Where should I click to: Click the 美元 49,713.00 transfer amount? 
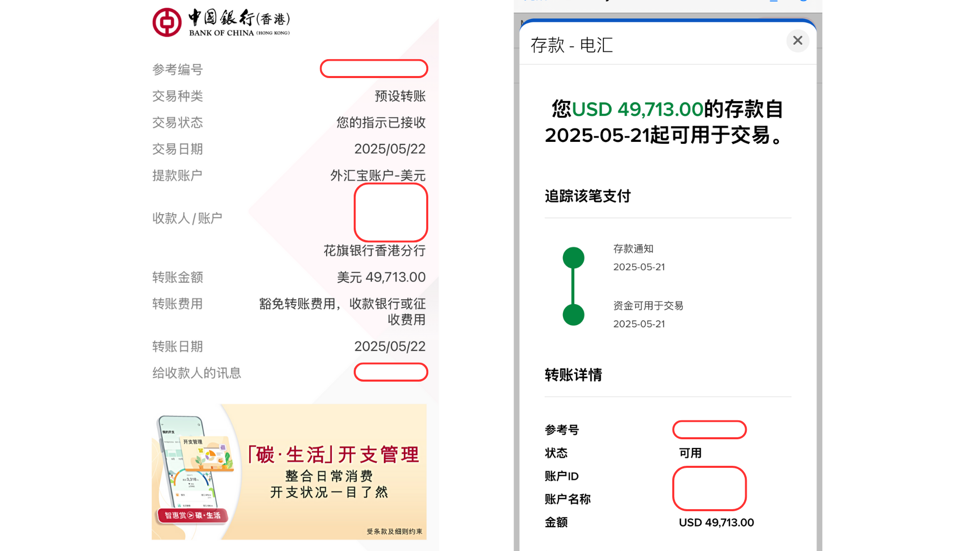[381, 277]
